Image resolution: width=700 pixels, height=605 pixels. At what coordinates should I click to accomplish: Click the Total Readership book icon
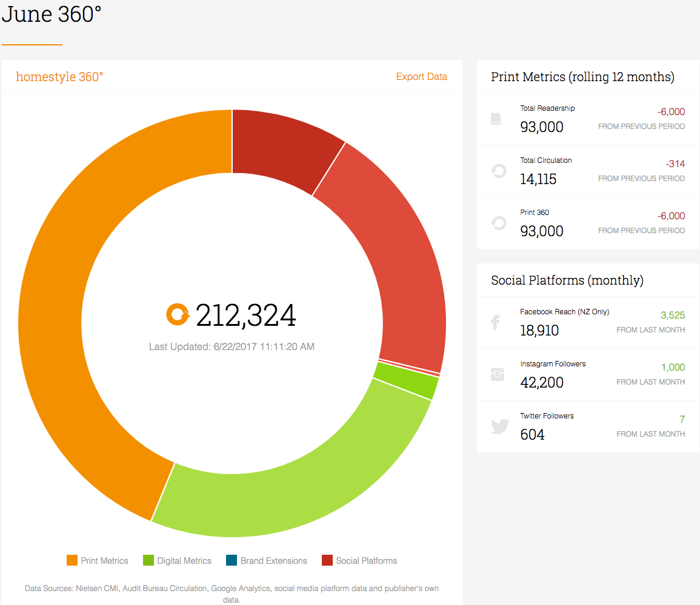pyautogui.click(x=496, y=119)
